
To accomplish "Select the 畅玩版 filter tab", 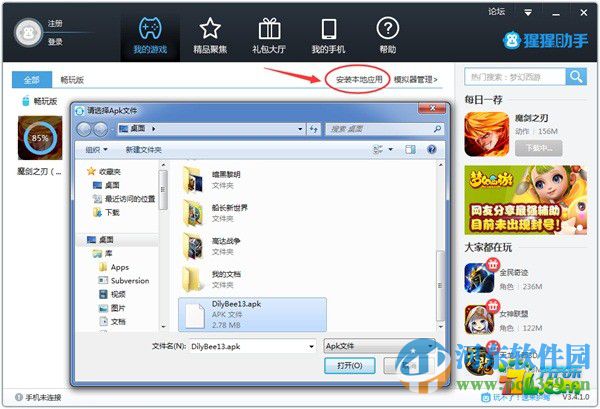I will (72, 80).
